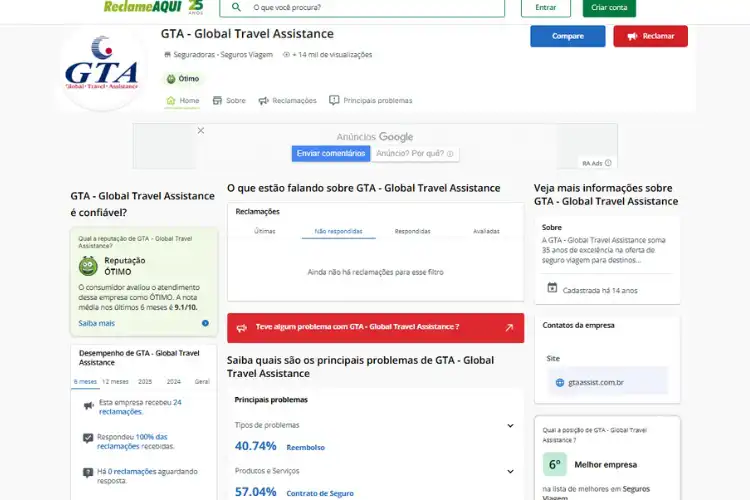This screenshot has height=500, width=750.
Task: Click the checkmark icon beside Respondeu
Action: pyautogui.click(x=88, y=438)
